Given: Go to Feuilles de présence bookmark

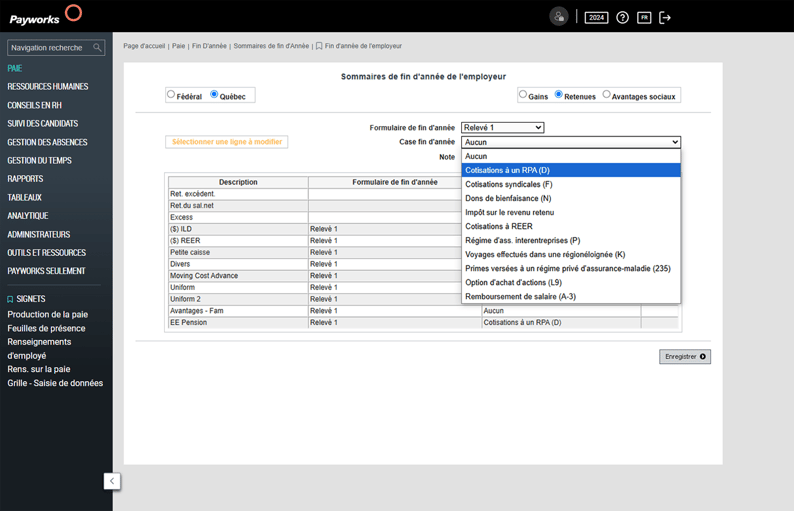Looking at the screenshot, I should click(x=46, y=328).
